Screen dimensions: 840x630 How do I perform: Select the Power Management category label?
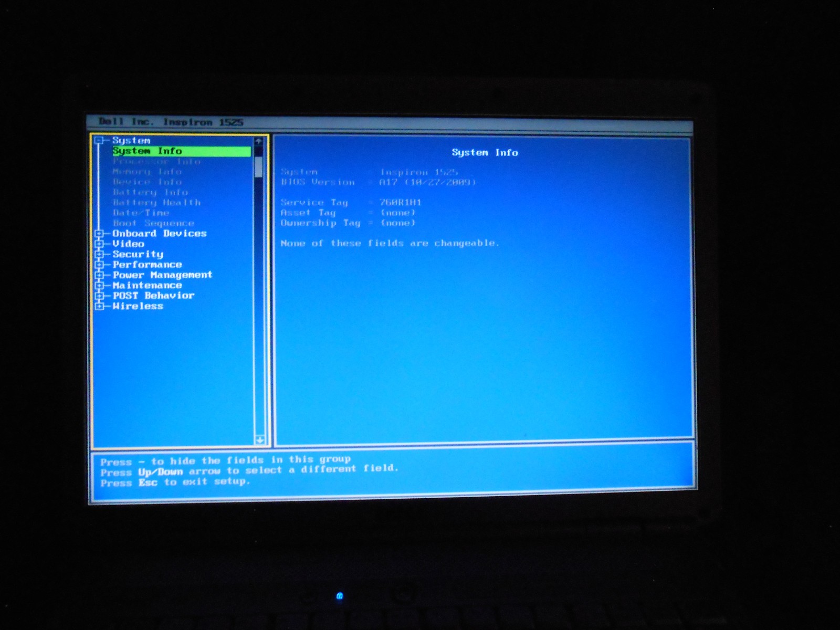163,275
